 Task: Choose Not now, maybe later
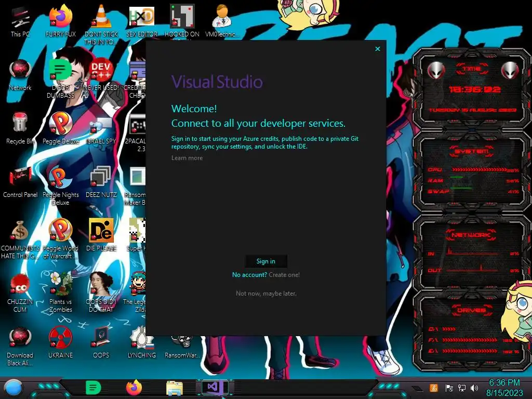click(x=266, y=294)
